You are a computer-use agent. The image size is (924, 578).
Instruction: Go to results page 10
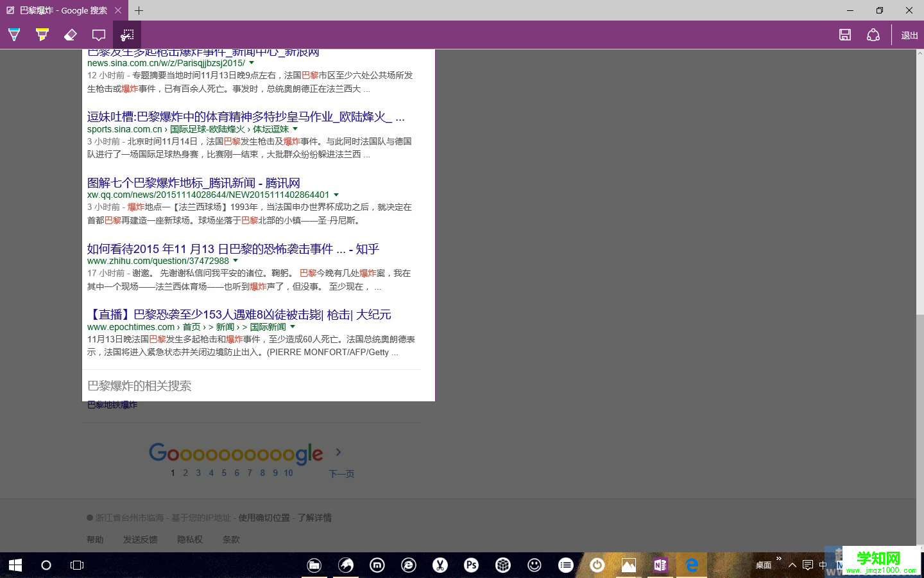coord(288,473)
